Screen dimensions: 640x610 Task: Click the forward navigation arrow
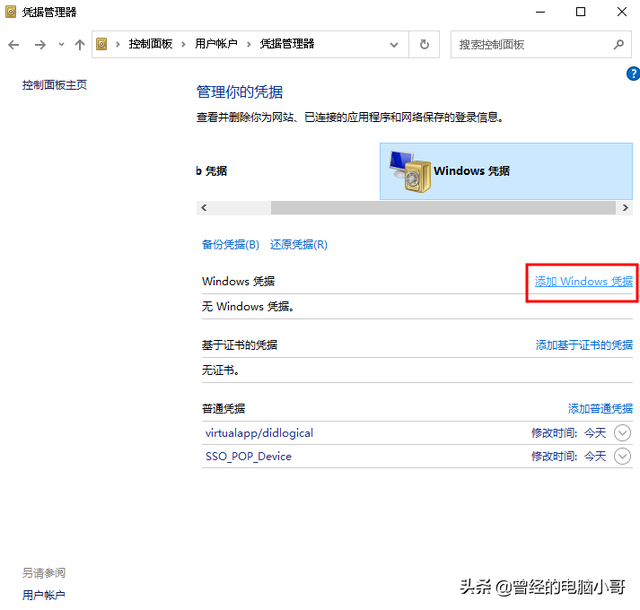pyautogui.click(x=40, y=45)
